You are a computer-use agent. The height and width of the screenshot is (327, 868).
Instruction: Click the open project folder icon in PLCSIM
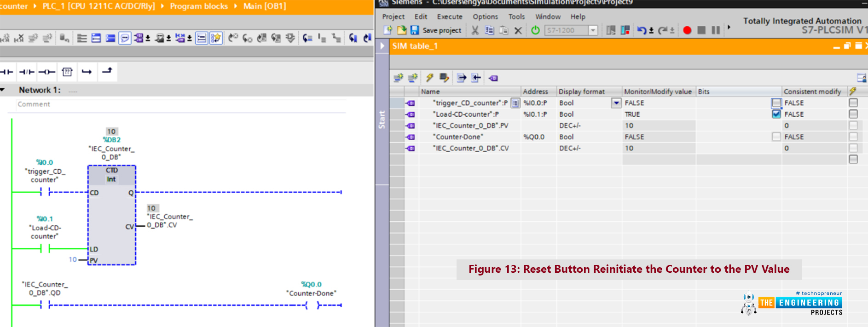(x=402, y=30)
